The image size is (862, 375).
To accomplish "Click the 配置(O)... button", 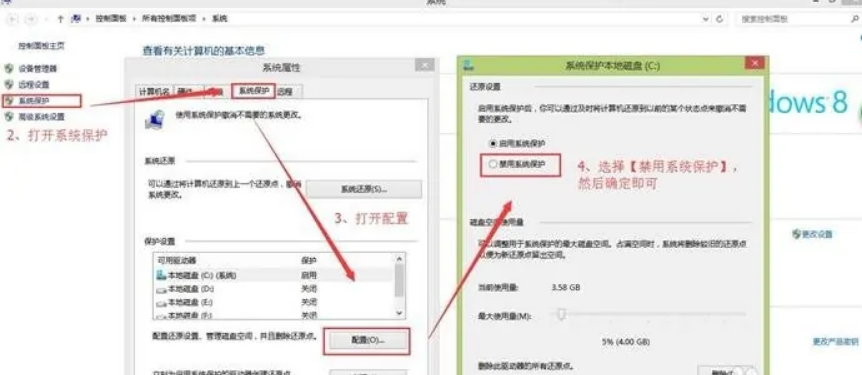I will coord(367,341).
